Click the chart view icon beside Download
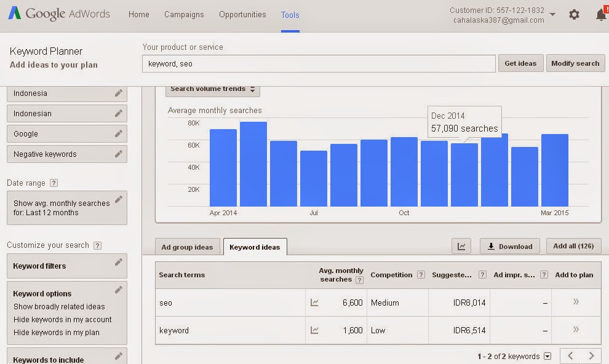609x364 pixels. pyautogui.click(x=461, y=247)
